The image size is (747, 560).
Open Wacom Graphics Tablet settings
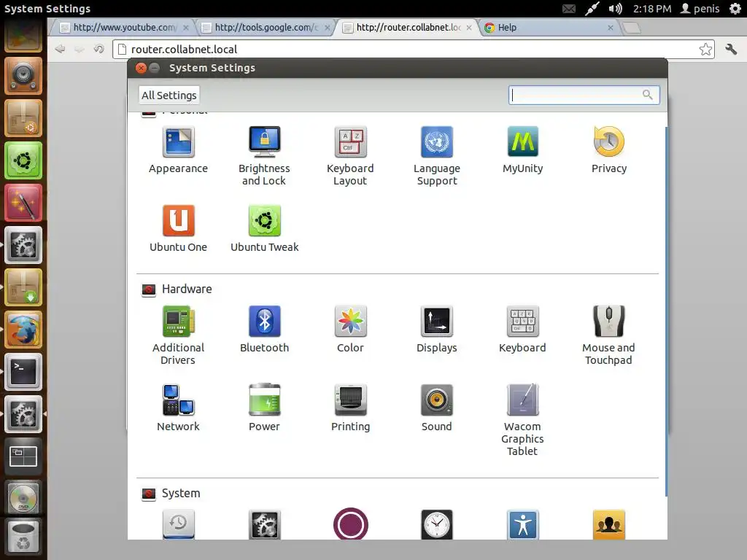(x=522, y=420)
